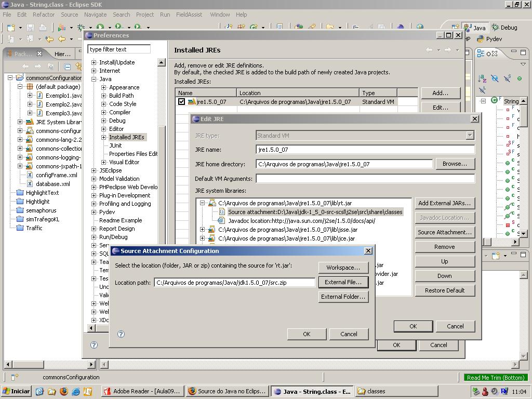Click the New Java Package icon in toolbar

pos(241,27)
